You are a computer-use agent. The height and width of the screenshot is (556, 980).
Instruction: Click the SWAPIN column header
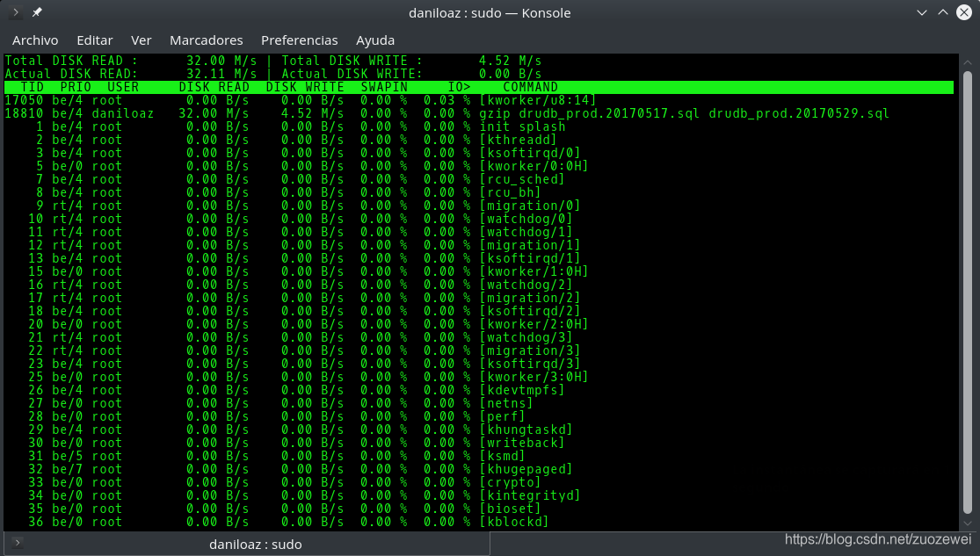384,87
